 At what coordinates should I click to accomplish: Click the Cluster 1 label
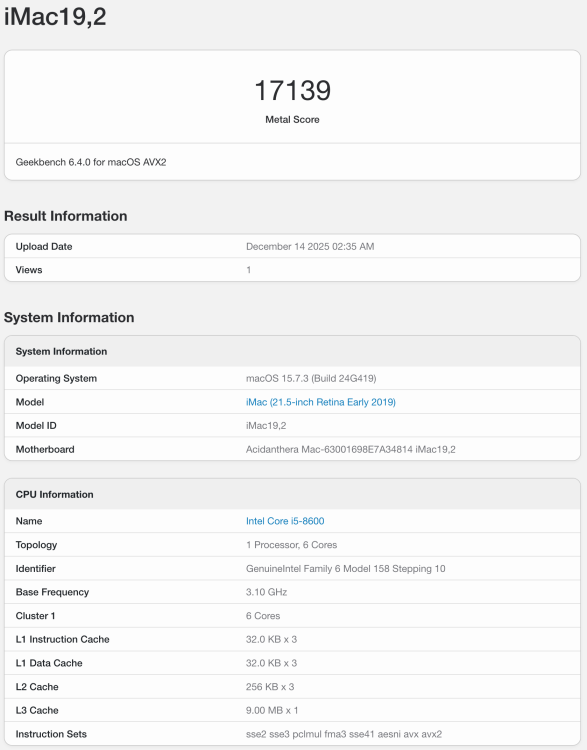point(35,616)
